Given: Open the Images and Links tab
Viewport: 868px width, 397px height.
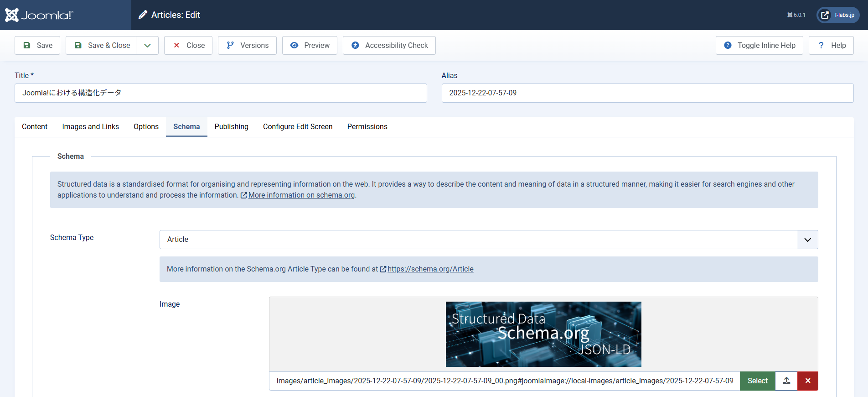Looking at the screenshot, I should click(x=90, y=127).
